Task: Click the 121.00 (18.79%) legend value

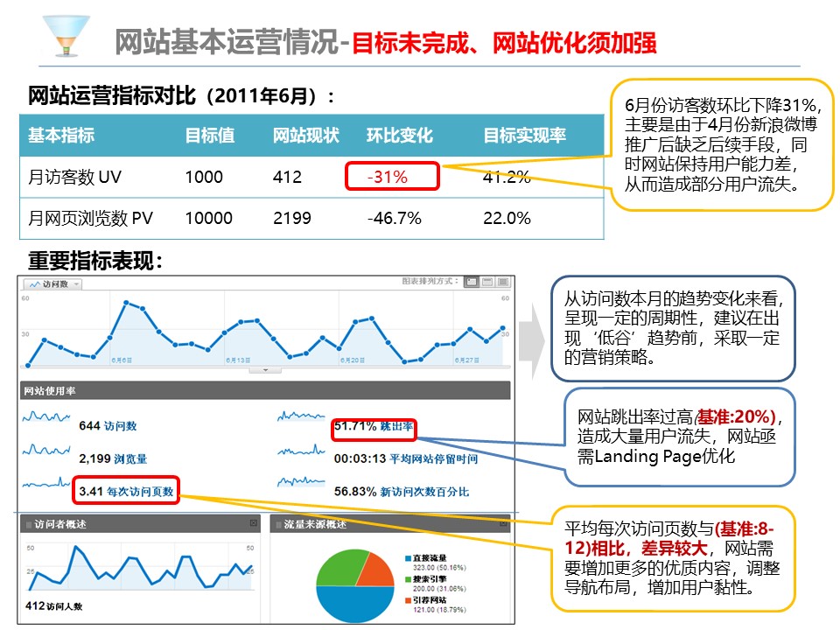Action: pyautogui.click(x=439, y=610)
